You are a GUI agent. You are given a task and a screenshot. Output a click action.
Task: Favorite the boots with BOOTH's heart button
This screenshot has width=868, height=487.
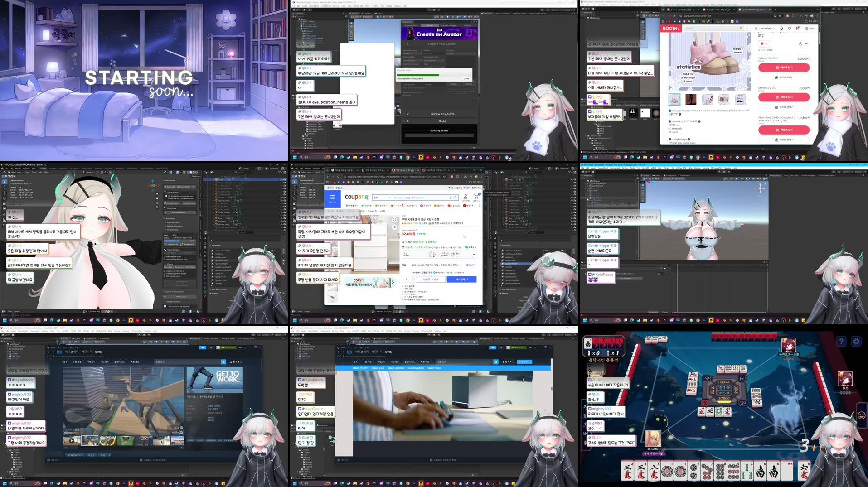pos(762,43)
